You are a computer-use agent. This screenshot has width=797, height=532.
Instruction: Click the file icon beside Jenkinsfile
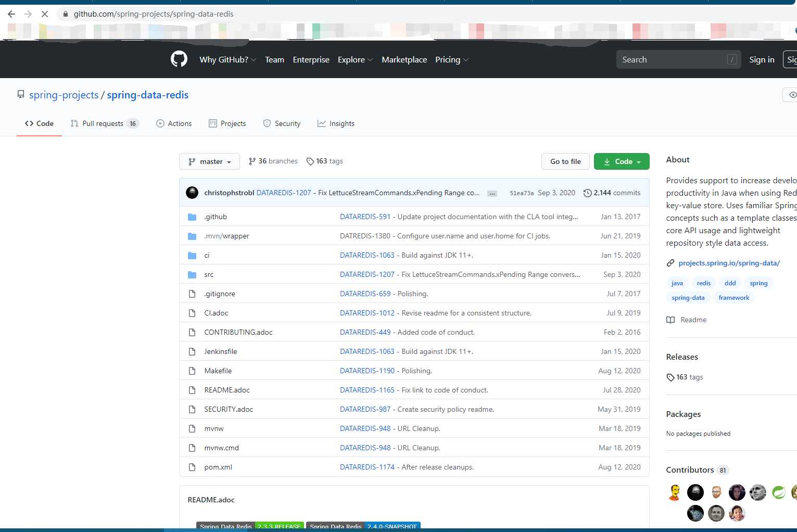[192, 351]
